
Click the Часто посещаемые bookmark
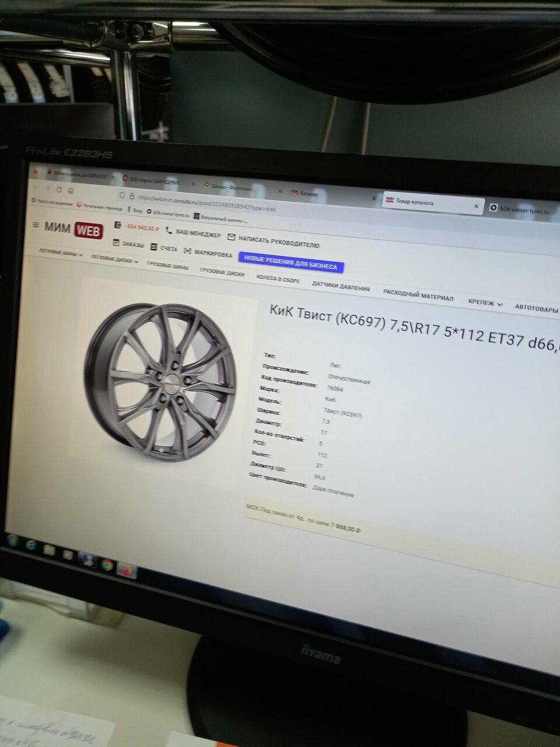tap(52, 202)
